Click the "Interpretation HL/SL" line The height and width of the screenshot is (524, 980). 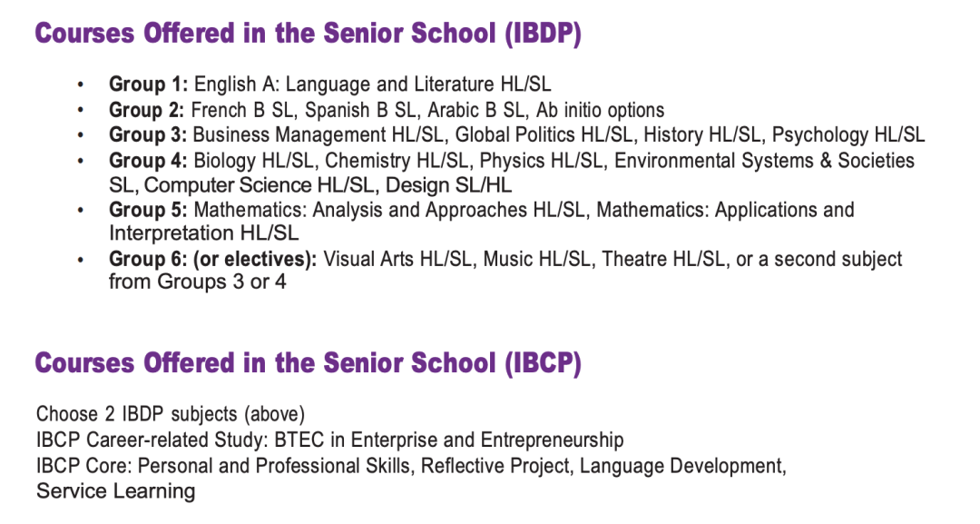click(x=203, y=233)
